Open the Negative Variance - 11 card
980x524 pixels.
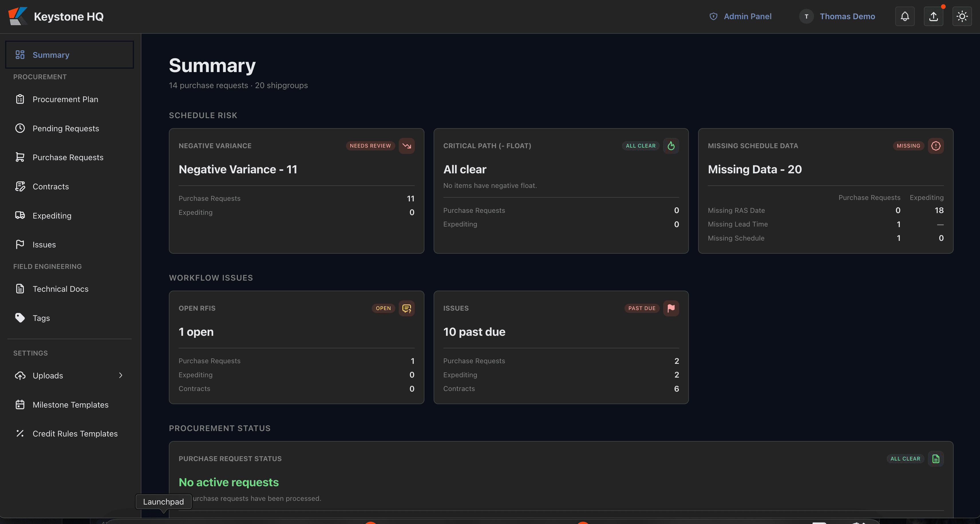[x=296, y=191]
